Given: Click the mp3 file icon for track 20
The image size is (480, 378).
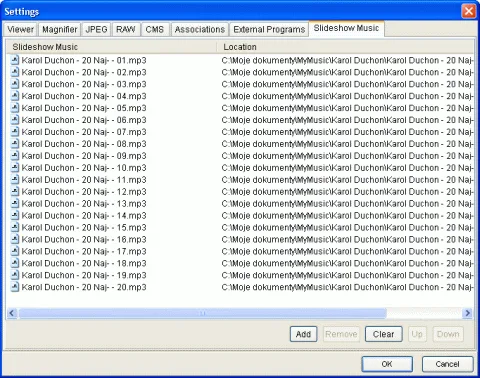Looking at the screenshot, I should point(15,287).
